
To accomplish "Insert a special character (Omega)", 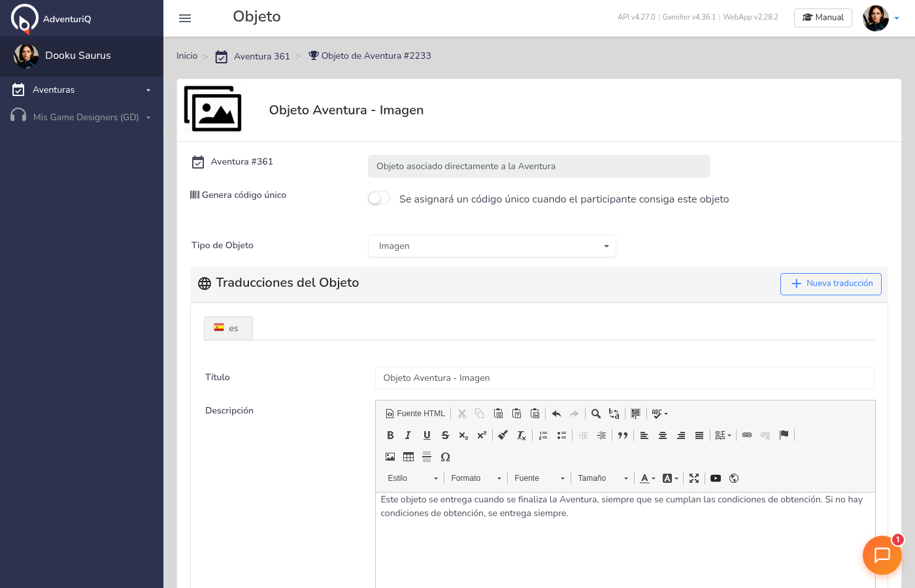I will pos(445,457).
